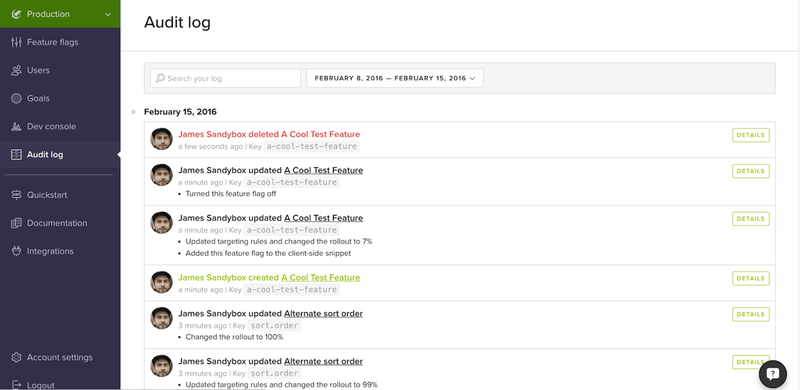The height and width of the screenshot is (390, 800).
Task: Select Audit log in the sidebar
Action: [60, 155]
